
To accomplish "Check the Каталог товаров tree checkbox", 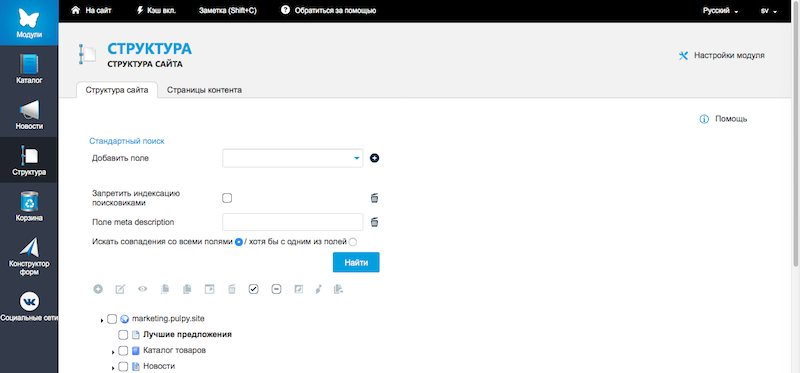I will point(123,351).
